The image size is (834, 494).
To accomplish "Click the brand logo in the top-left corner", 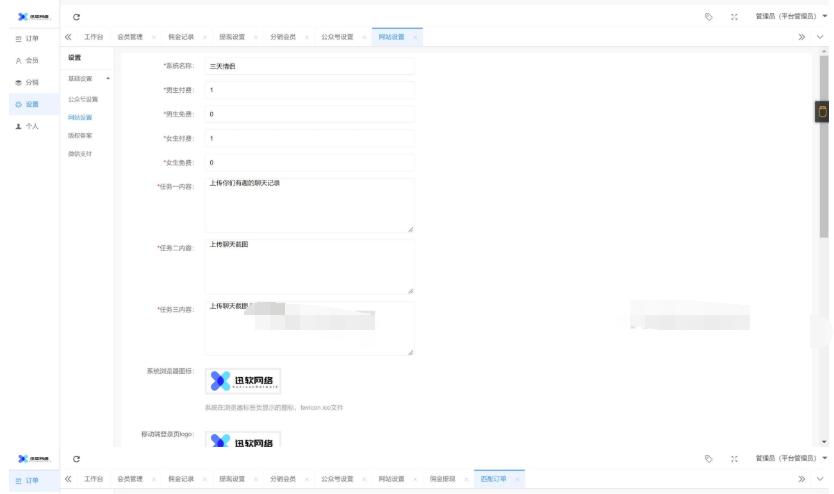I will 33,16.
